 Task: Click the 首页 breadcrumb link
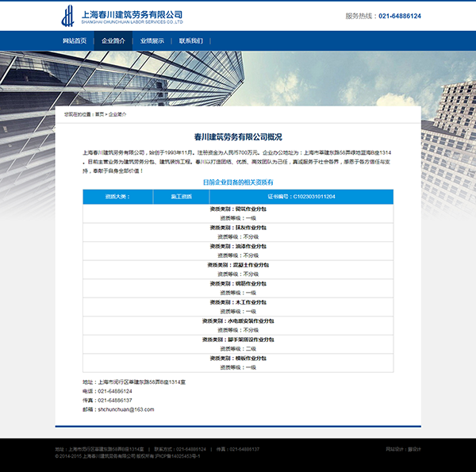[99, 114]
